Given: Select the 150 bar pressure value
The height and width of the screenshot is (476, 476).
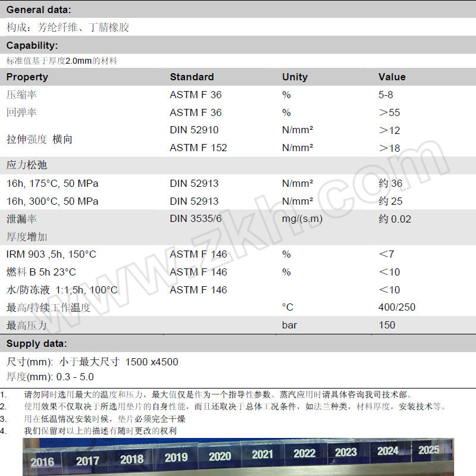Looking at the screenshot, I should [x=386, y=325].
